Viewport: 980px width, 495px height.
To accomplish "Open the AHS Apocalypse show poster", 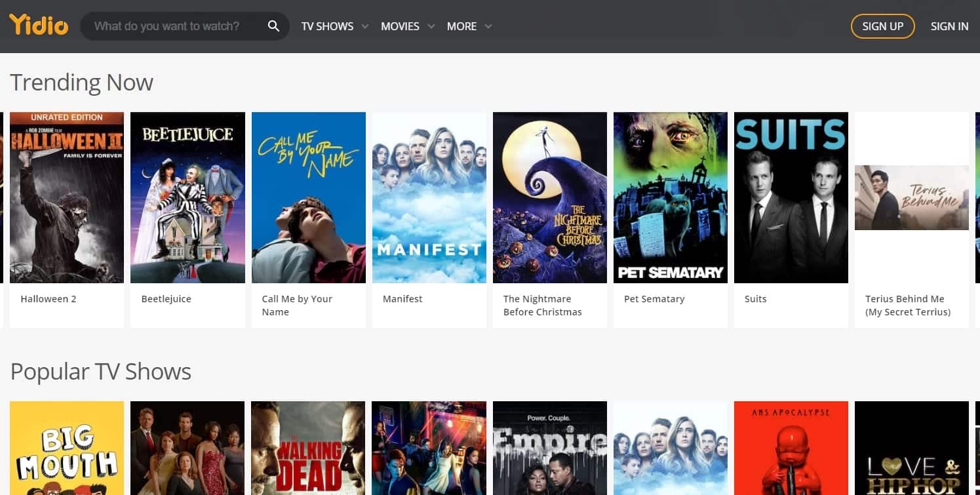I will pos(791,448).
